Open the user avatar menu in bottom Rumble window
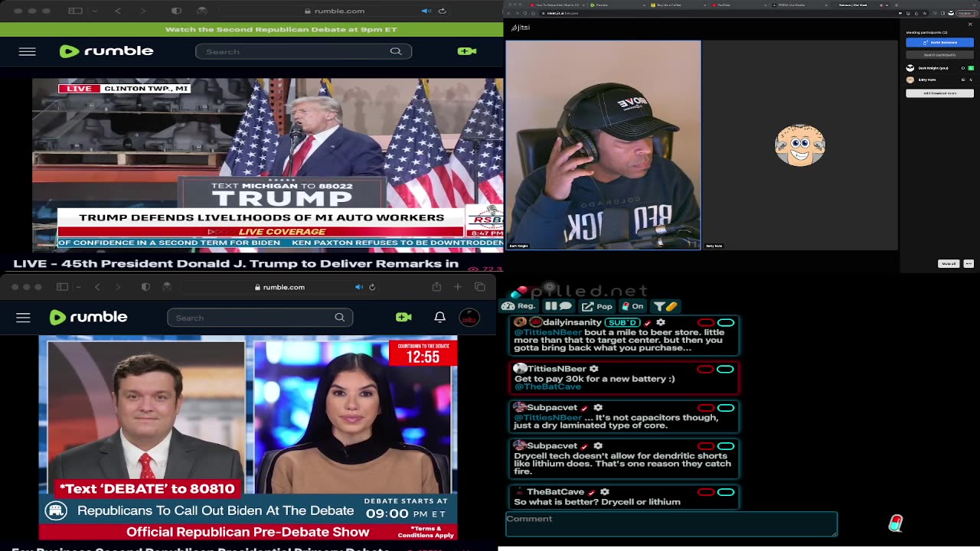This screenshot has height=551, width=980. point(469,317)
